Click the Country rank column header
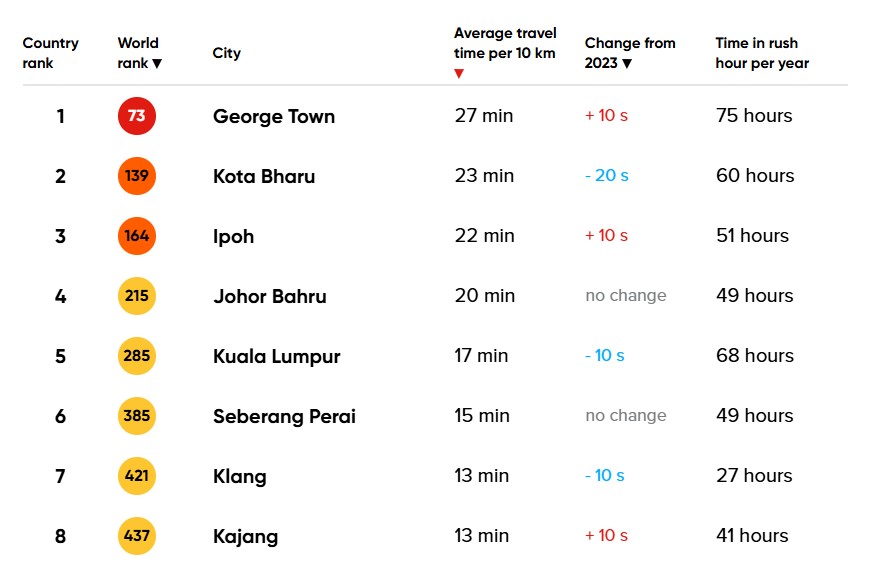 [50, 53]
